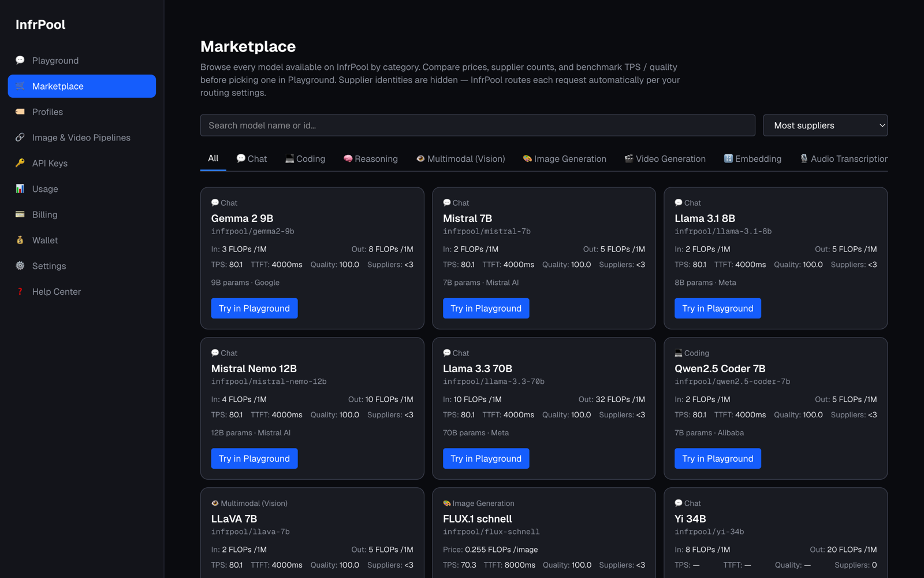Click the Image & Video Pipelines link icon

pos(20,137)
